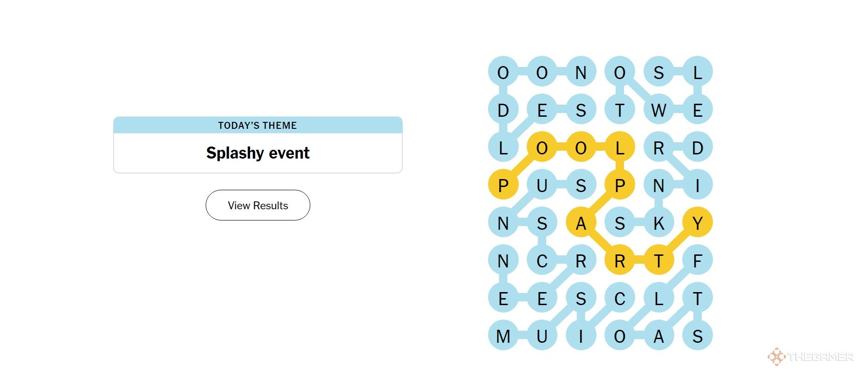Tap the letter K tile
The height and width of the screenshot is (380, 868).
point(658,223)
